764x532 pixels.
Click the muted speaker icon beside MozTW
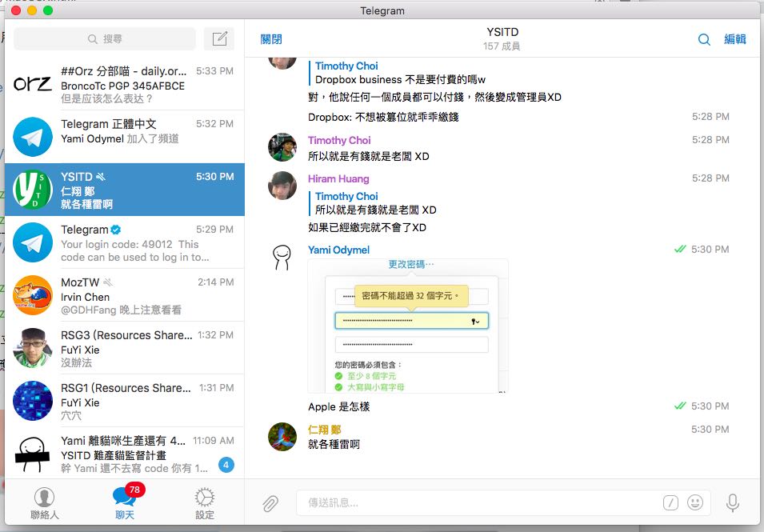(108, 282)
